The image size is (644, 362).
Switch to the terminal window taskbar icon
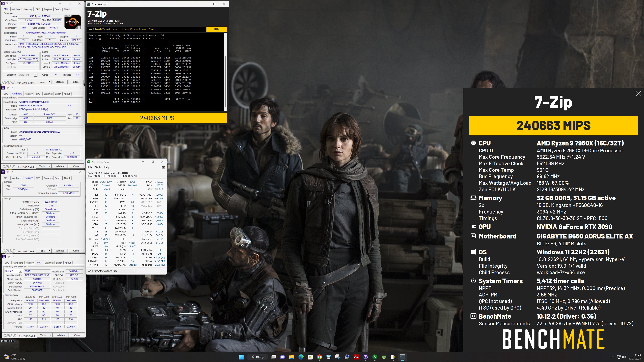(x=402, y=357)
